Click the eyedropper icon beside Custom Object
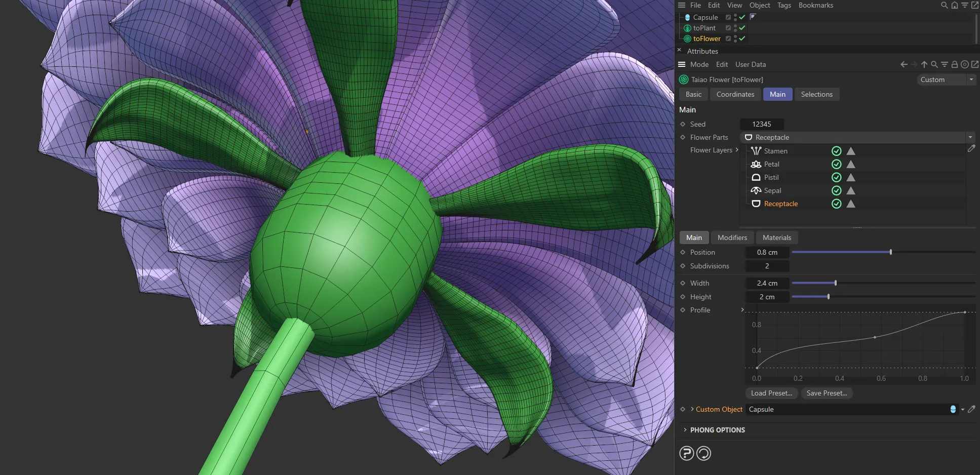Viewport: 980px width, 475px height. [971, 409]
